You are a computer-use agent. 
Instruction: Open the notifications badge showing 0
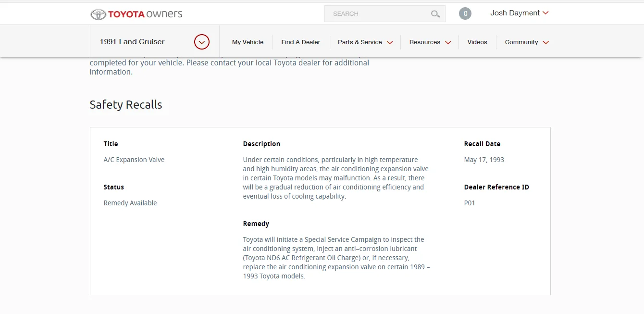[465, 13]
